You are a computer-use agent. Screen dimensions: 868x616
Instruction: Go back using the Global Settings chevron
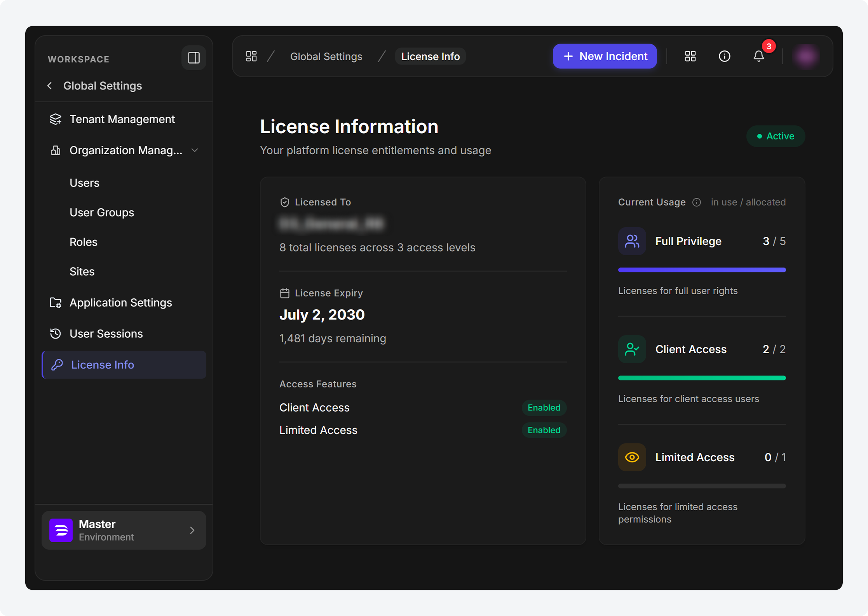click(x=50, y=86)
